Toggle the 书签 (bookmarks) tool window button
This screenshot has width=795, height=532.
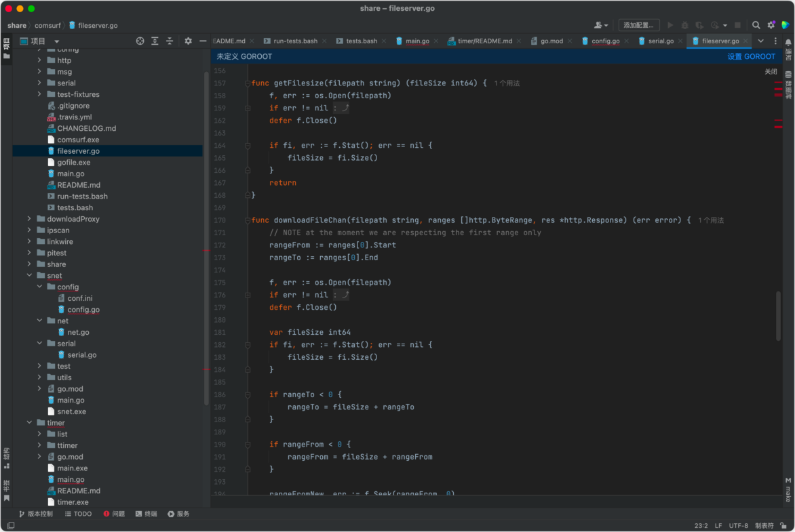7,491
